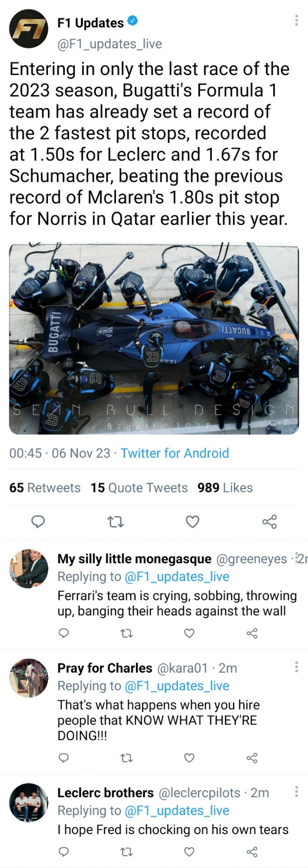The height and width of the screenshot is (868, 308).
Task: Open the Bugatti pit stop image
Action: (154, 338)
